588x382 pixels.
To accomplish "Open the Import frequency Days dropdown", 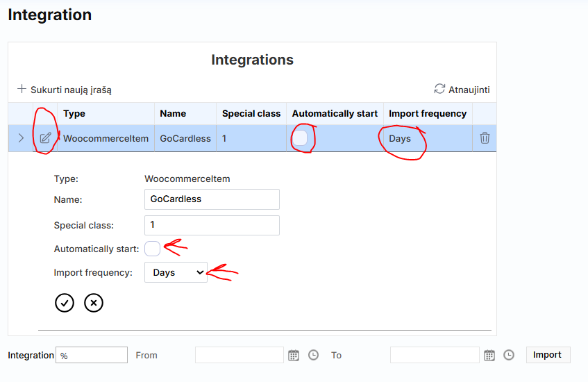I will [x=176, y=272].
